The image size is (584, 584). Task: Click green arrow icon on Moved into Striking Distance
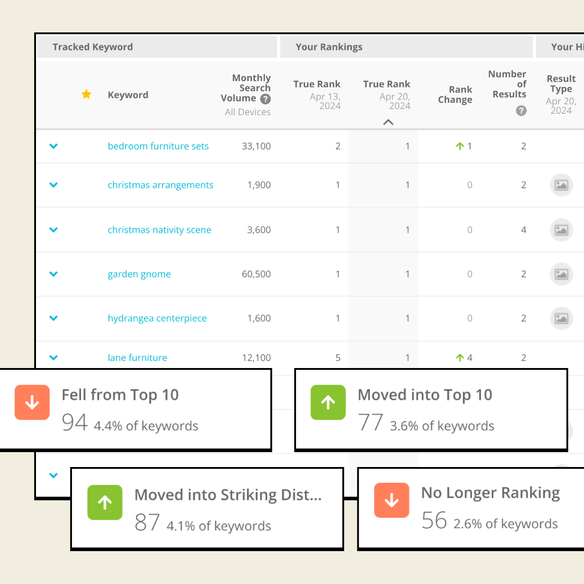105,502
